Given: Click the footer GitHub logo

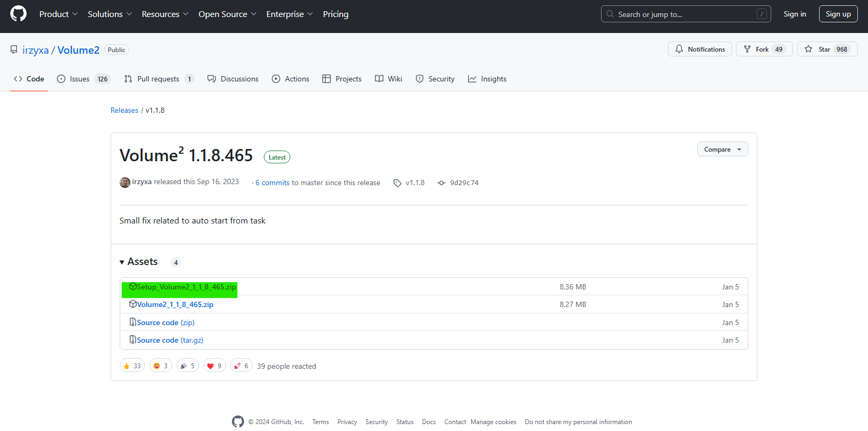Looking at the screenshot, I should pos(238,421).
